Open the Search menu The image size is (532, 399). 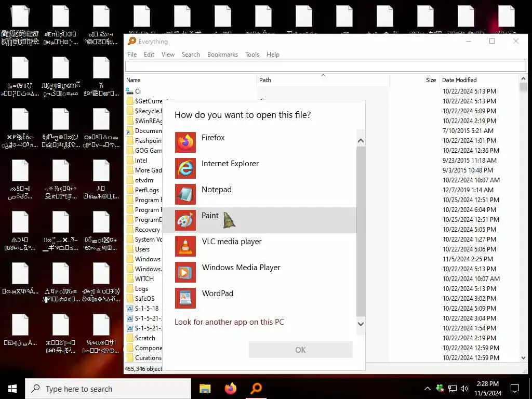pyautogui.click(x=191, y=54)
